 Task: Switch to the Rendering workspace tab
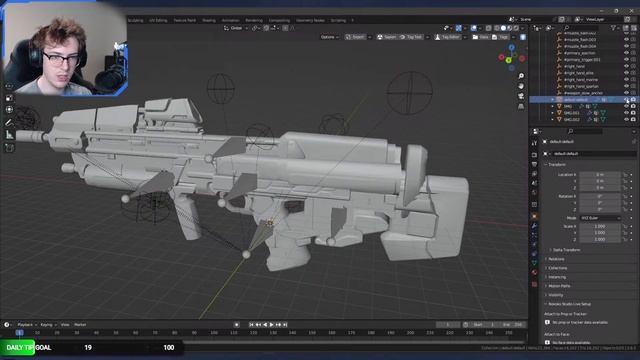click(254, 20)
